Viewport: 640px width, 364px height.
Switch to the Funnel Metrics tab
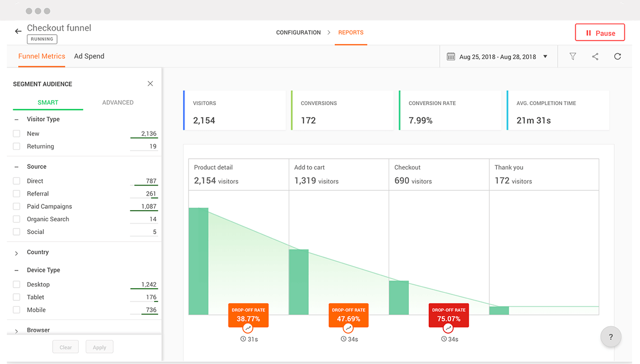[41, 56]
